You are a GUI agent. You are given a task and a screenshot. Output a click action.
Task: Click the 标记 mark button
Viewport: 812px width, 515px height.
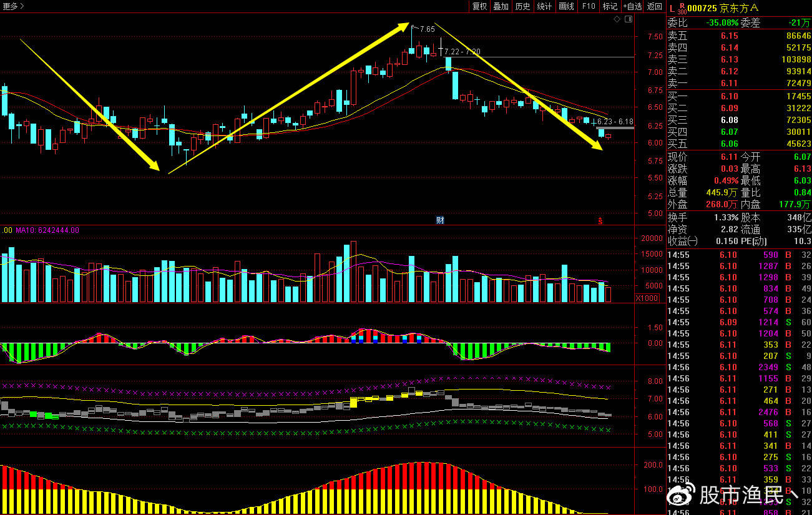pos(609,6)
